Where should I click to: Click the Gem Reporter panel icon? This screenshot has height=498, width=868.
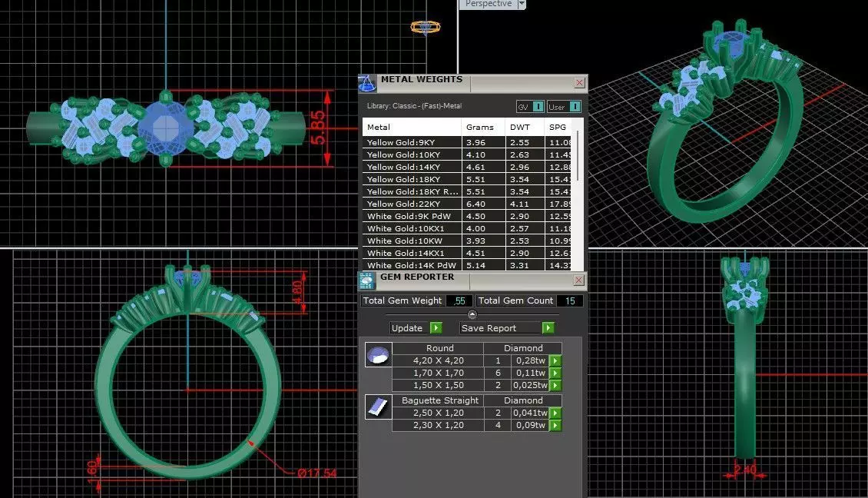click(x=366, y=281)
